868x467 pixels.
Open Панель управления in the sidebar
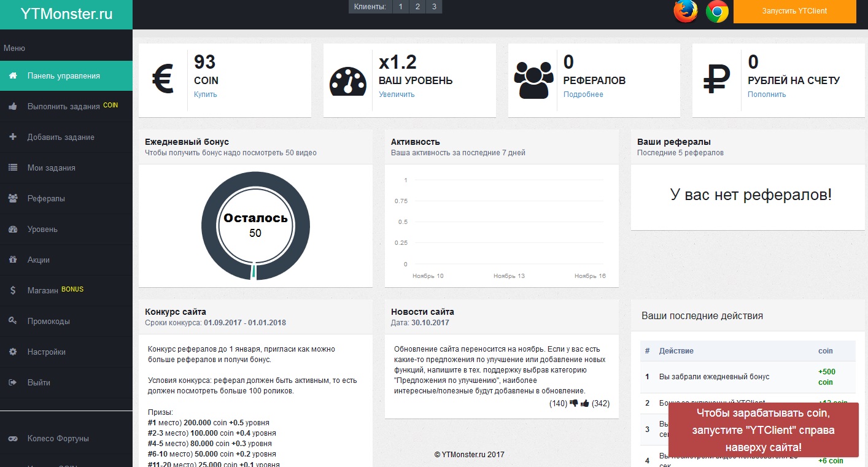pos(66,76)
